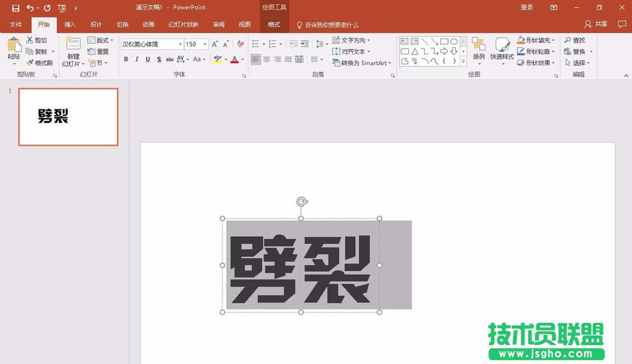Toggle strikethrough formatting

pyautogui.click(x=170, y=59)
